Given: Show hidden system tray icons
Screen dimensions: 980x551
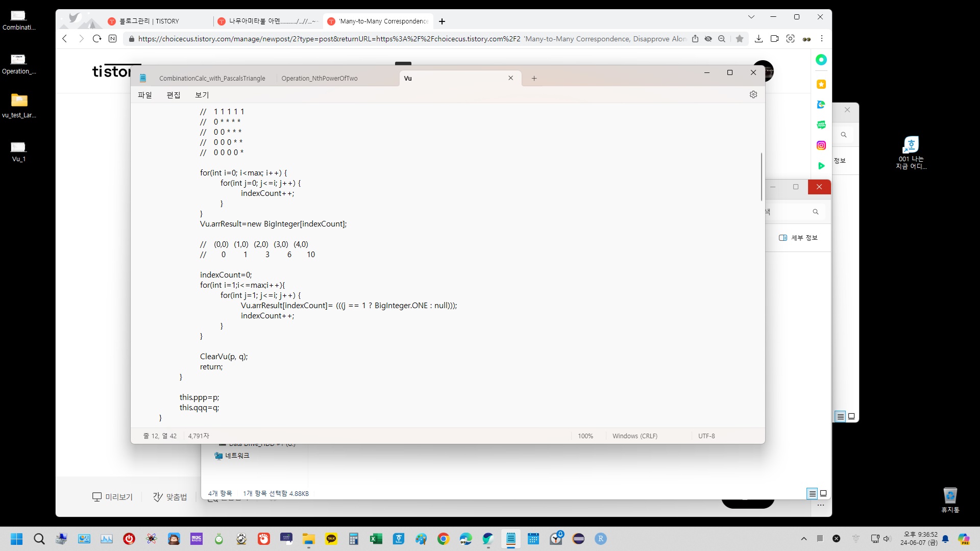Looking at the screenshot, I should [803, 539].
